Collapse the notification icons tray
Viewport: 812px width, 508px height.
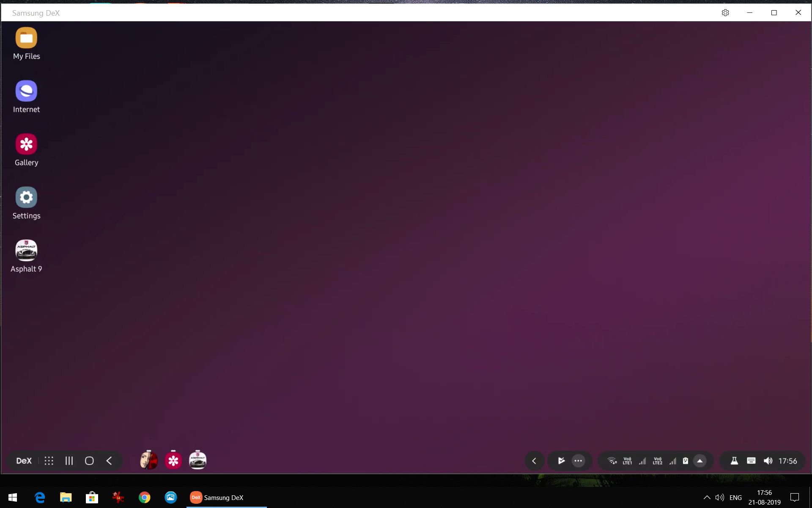[x=534, y=461]
